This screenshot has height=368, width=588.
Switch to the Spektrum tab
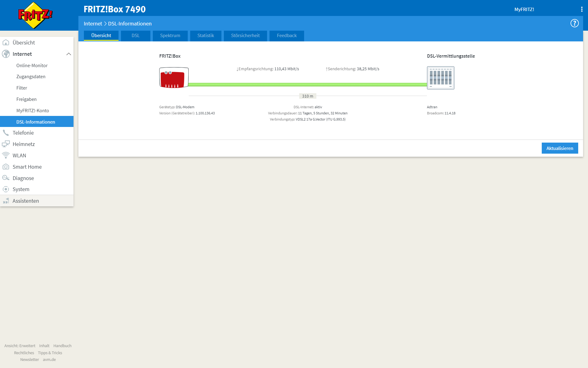170,36
